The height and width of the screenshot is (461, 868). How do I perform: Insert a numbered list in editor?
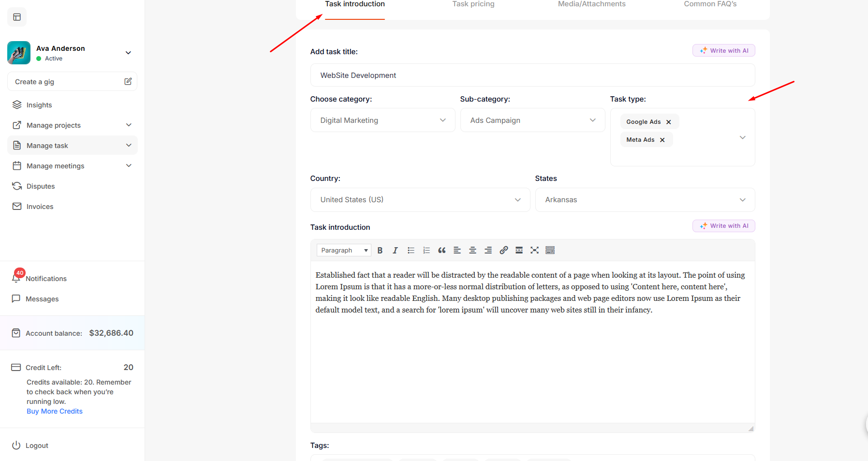(426, 250)
